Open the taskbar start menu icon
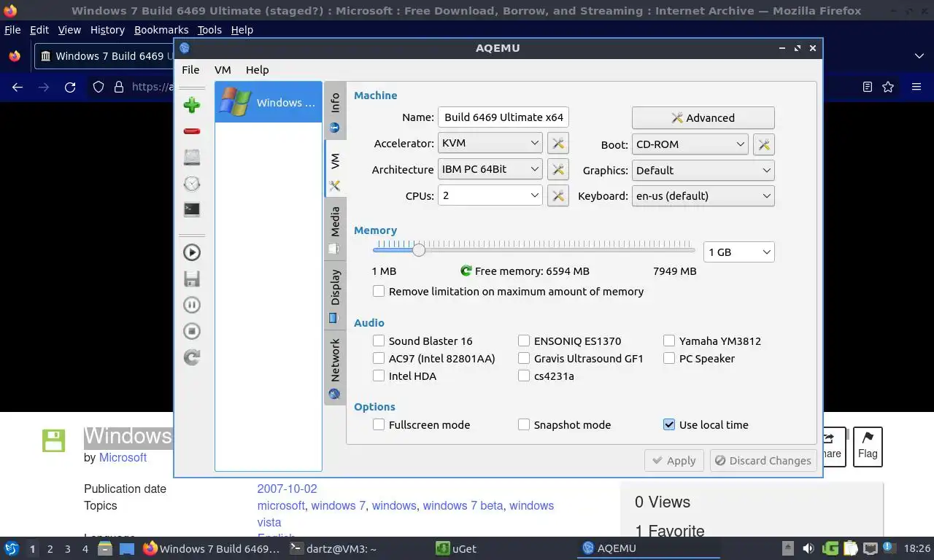This screenshot has height=560, width=934. pos(11,548)
